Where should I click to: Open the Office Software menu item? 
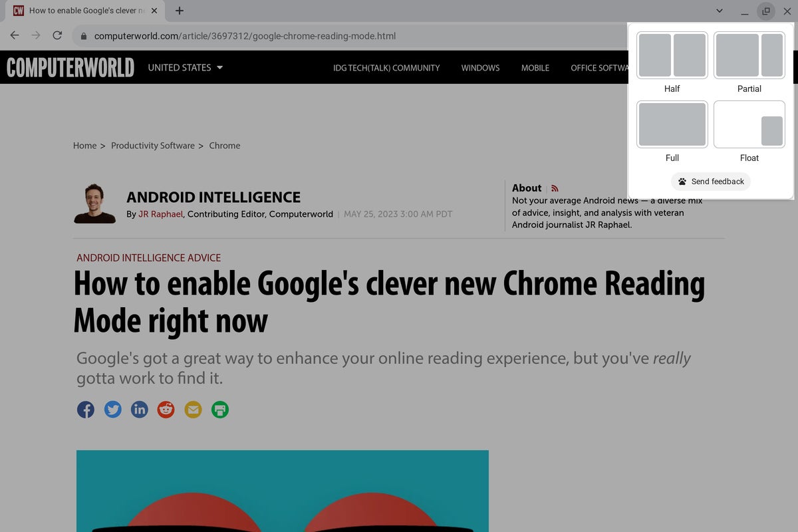click(599, 68)
